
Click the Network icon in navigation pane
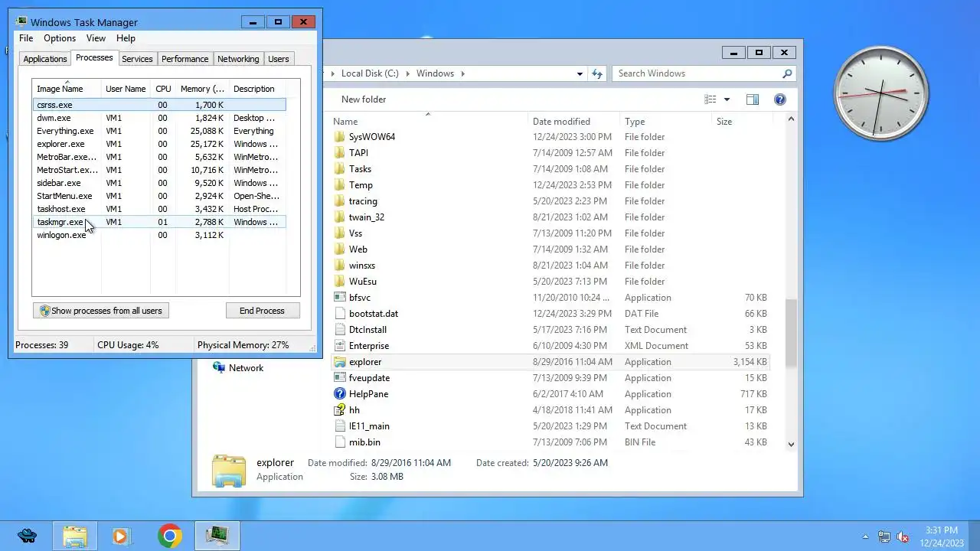(219, 368)
